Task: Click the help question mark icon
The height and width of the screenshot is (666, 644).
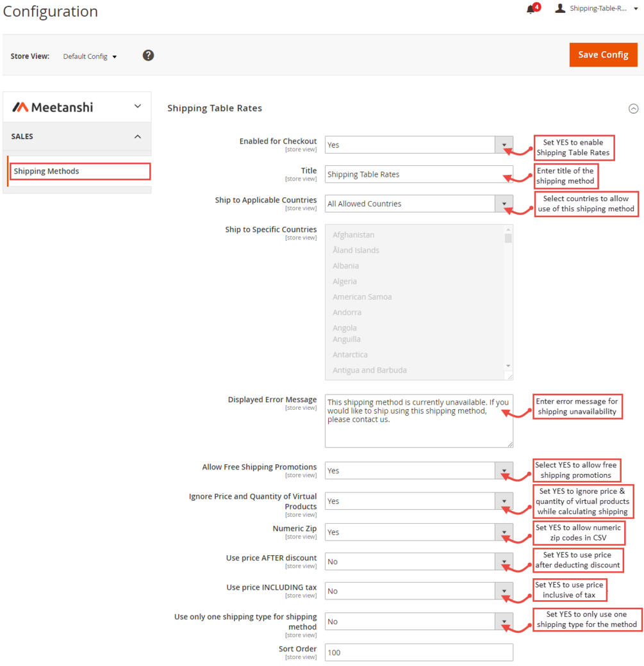Action: coord(148,56)
